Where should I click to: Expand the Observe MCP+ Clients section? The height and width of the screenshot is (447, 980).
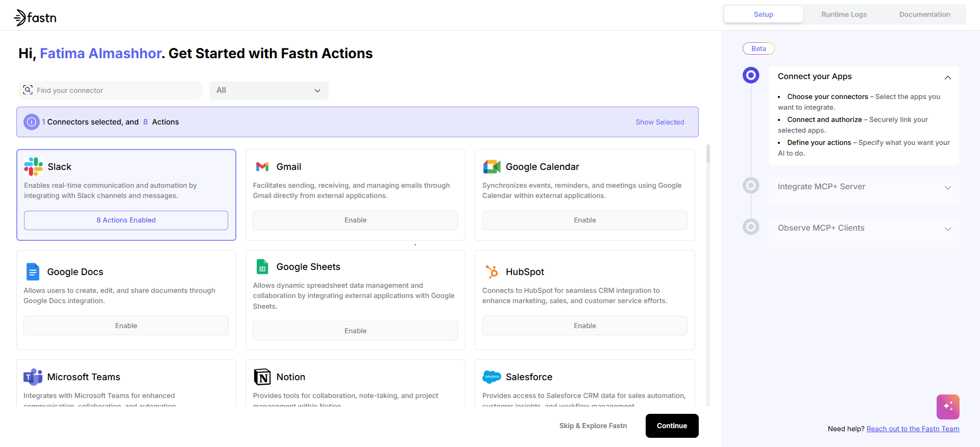click(947, 229)
